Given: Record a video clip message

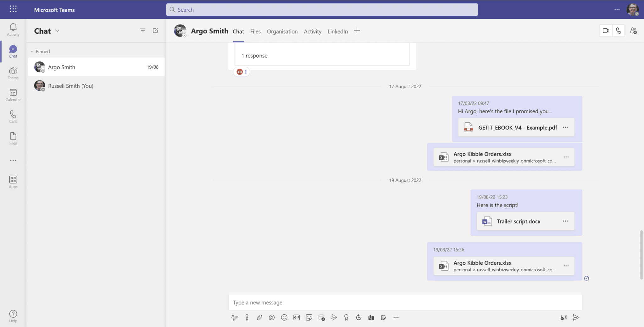Looking at the screenshot, I should (563, 317).
